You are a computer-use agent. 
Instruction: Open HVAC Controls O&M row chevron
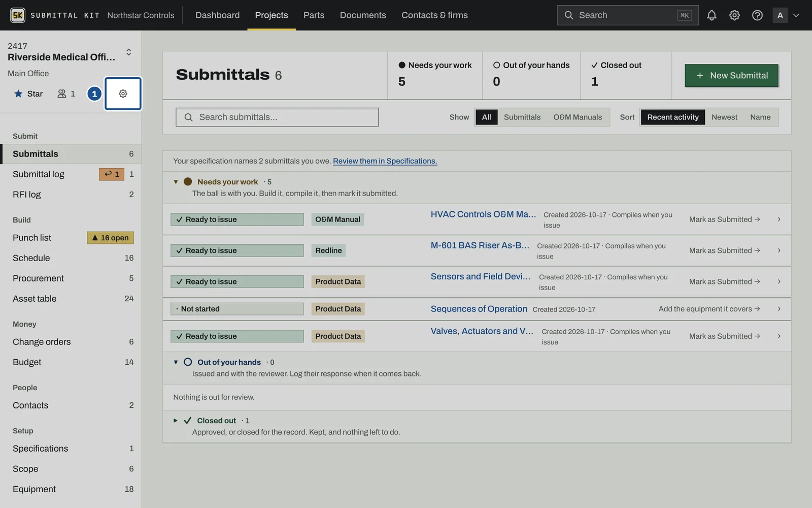pyautogui.click(x=779, y=219)
